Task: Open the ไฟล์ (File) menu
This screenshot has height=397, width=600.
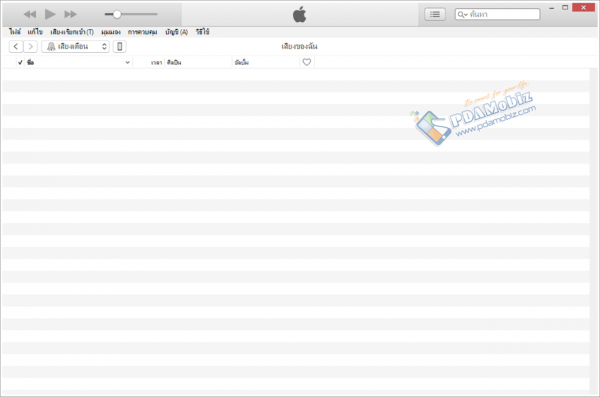Action: [15, 32]
